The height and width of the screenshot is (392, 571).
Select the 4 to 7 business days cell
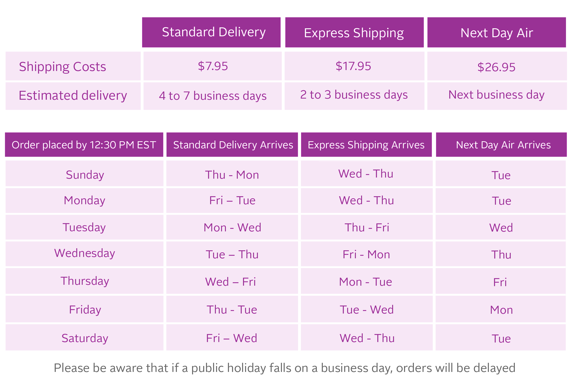213,96
